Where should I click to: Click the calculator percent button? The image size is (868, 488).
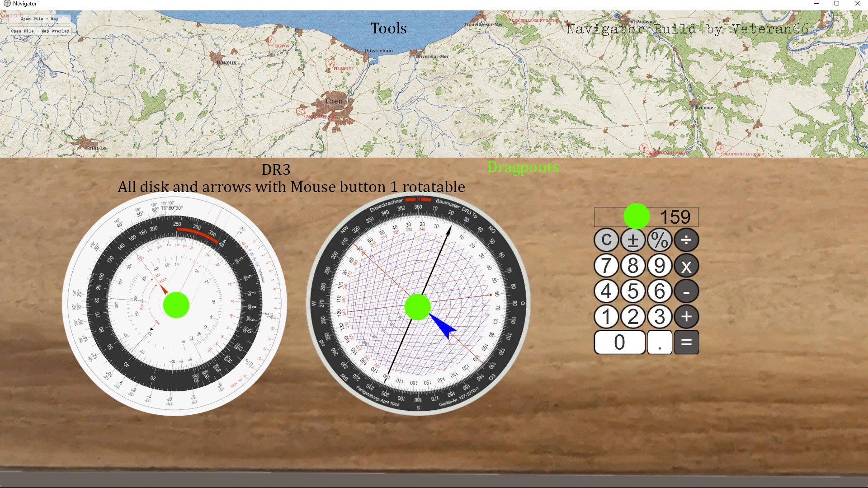pyautogui.click(x=660, y=240)
